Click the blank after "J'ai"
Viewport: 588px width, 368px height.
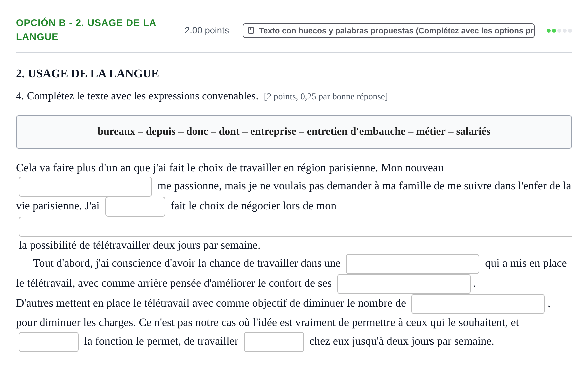click(x=135, y=207)
